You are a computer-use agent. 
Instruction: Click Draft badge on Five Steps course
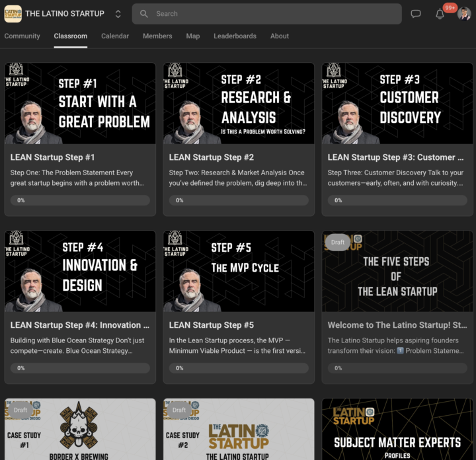(x=338, y=242)
